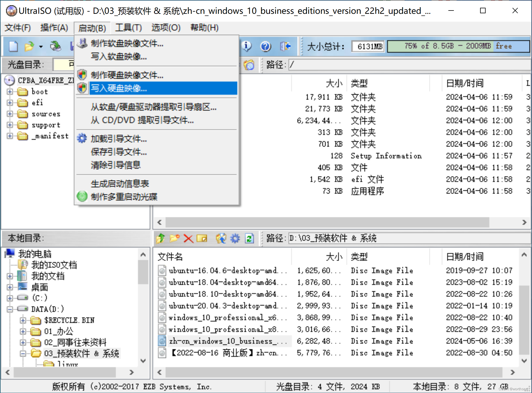Select 写入硬盘映像 menu entry
This screenshot has height=393, width=532.
(x=119, y=88)
